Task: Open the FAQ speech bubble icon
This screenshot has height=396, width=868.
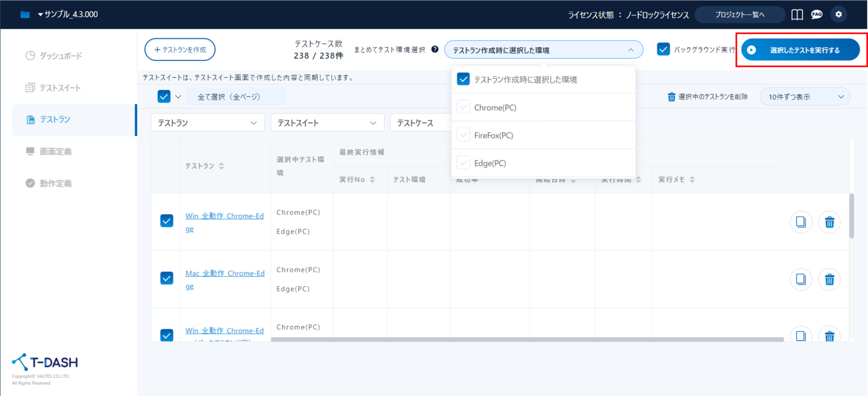Action: pyautogui.click(x=816, y=14)
